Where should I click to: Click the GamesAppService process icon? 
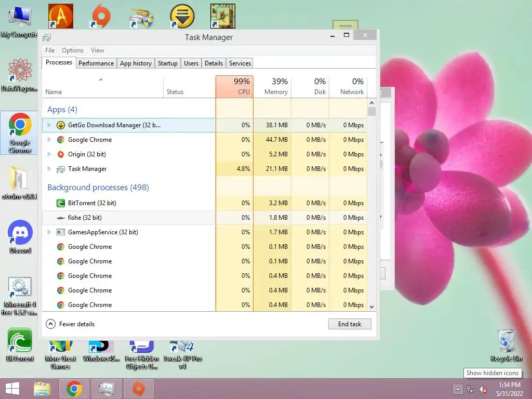pyautogui.click(x=60, y=232)
